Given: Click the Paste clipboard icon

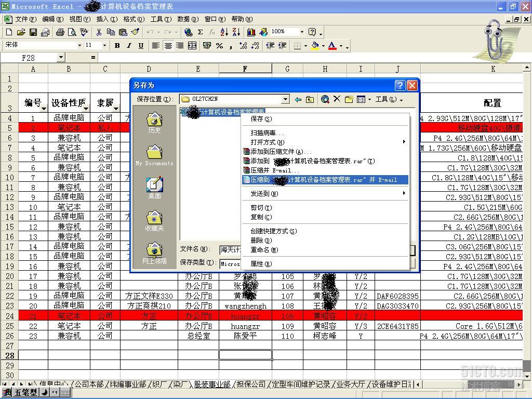Looking at the screenshot, I should [123, 32].
